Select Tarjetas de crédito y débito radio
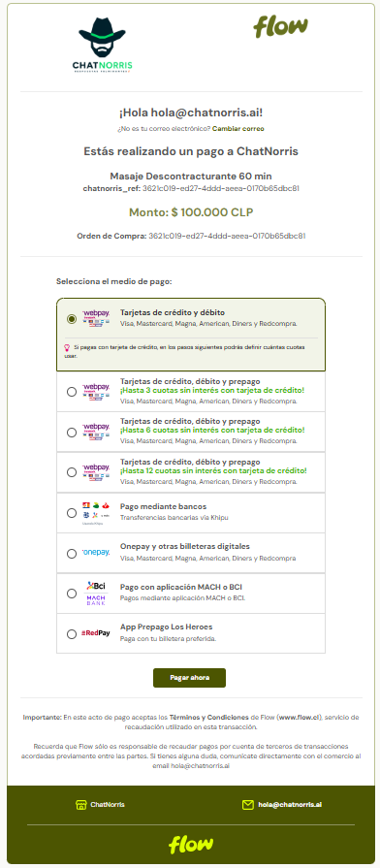 pyautogui.click(x=72, y=319)
